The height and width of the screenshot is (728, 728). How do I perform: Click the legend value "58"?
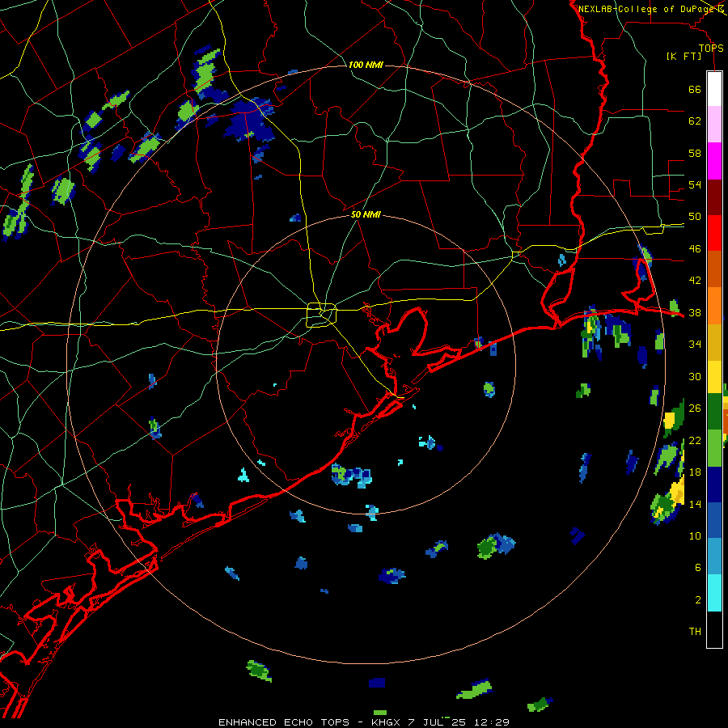coord(695,153)
